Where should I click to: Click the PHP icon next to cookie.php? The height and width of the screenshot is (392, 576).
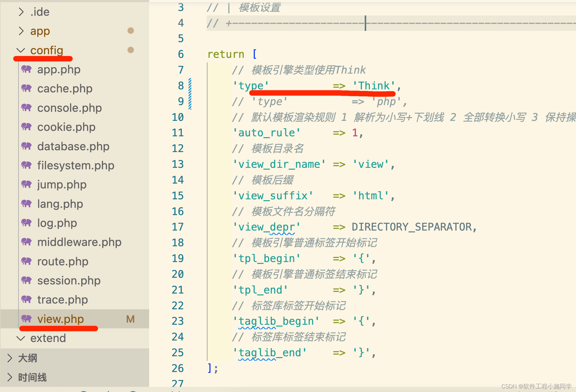[26, 127]
